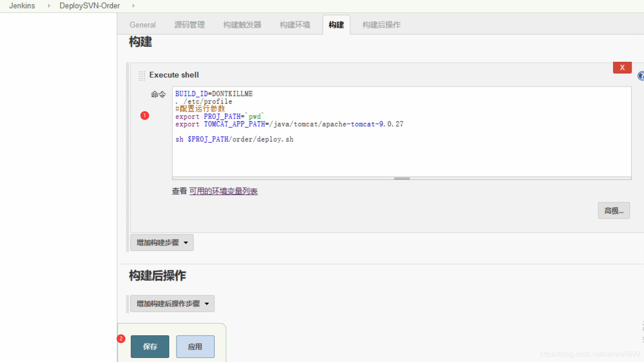
Task: Switch to the 源码管理 tab
Action: pyautogui.click(x=190, y=25)
